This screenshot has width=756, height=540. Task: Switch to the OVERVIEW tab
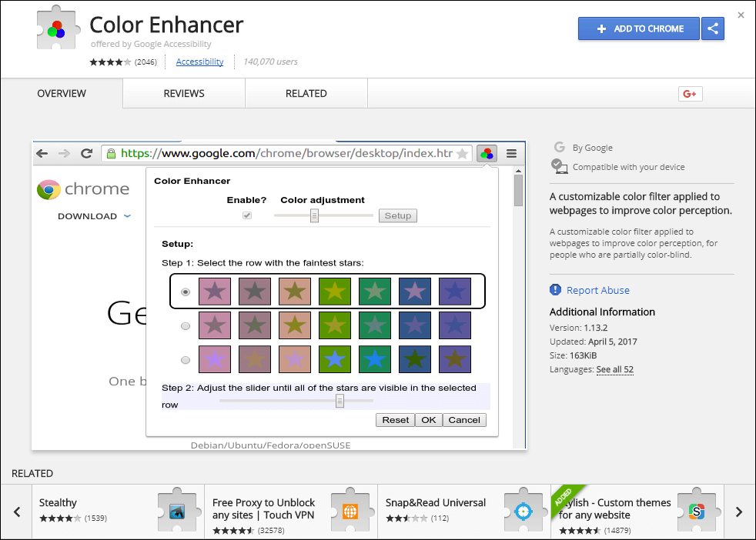coord(62,93)
